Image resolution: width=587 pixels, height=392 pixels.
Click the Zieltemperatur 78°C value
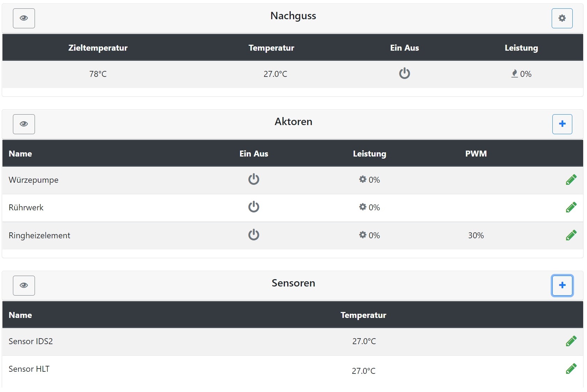click(x=98, y=74)
